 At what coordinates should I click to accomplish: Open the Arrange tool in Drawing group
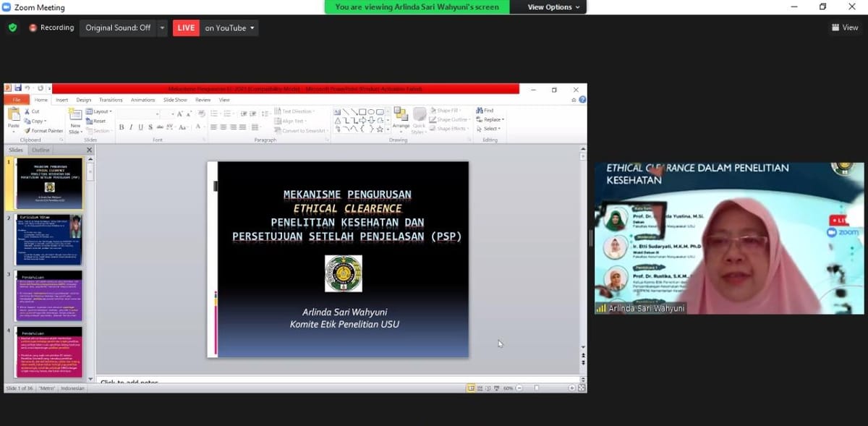click(x=401, y=117)
